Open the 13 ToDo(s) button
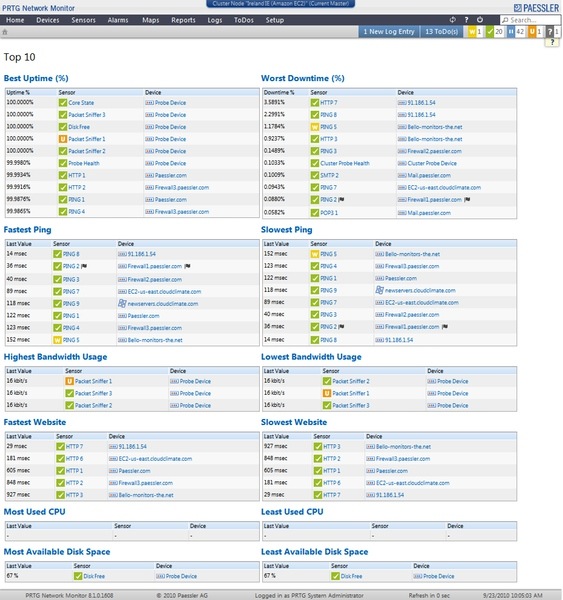 (441, 32)
